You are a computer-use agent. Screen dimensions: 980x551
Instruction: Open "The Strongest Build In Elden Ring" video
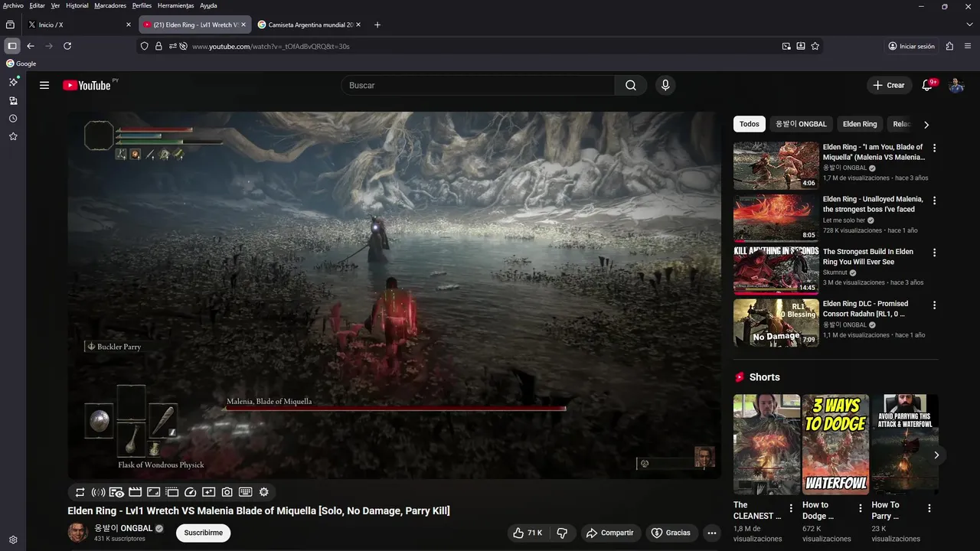776,270
